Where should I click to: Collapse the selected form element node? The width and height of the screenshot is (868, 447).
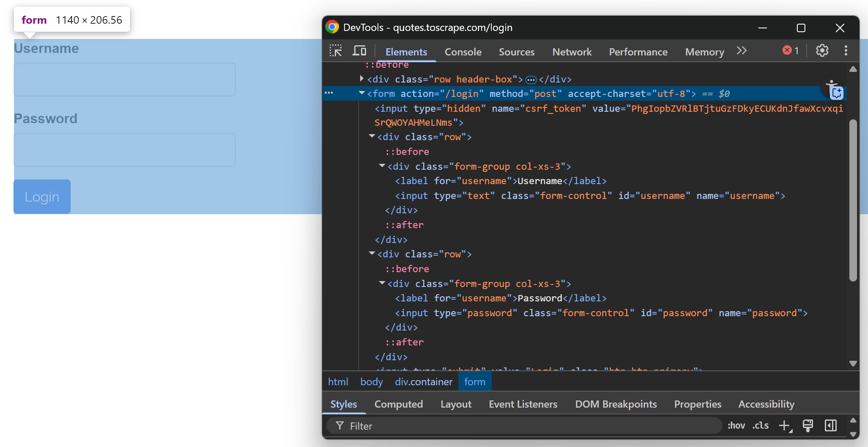coord(362,93)
